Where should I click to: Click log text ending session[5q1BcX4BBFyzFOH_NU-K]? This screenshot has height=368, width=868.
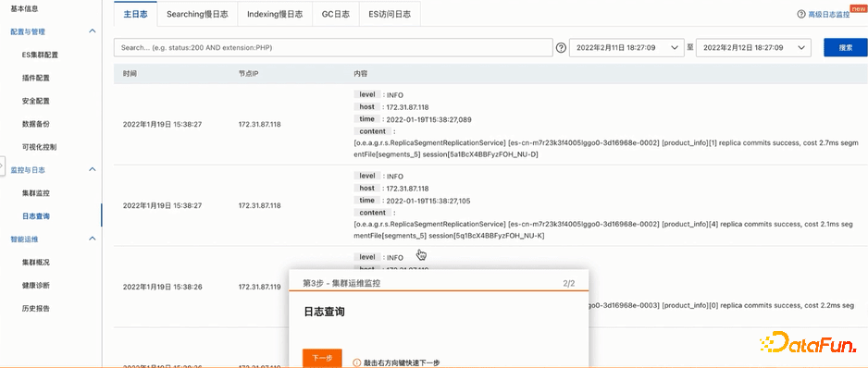click(x=603, y=230)
